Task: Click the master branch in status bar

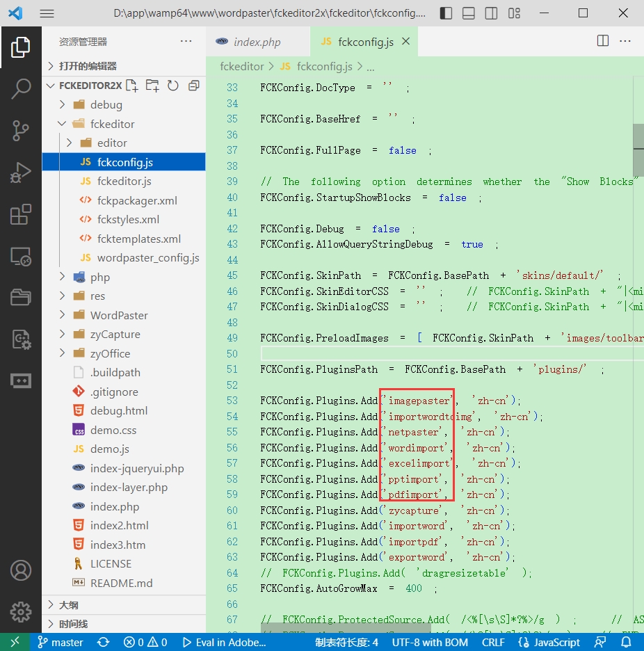Action: (61, 643)
